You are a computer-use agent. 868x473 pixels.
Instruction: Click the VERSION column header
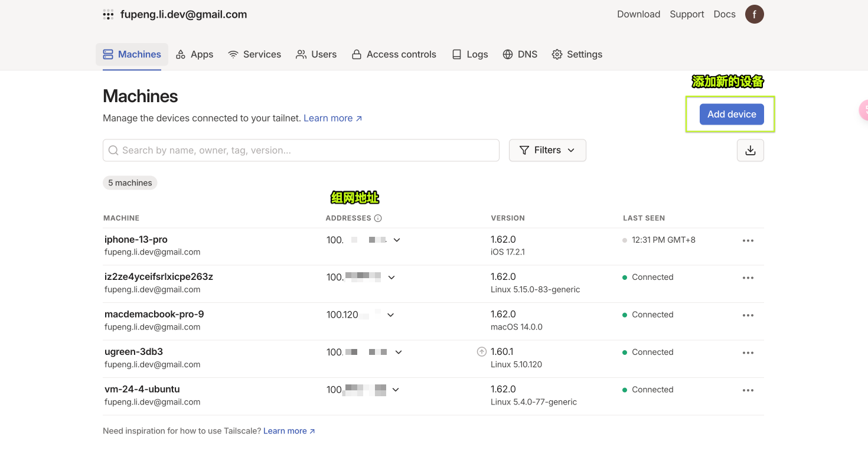[x=508, y=218]
